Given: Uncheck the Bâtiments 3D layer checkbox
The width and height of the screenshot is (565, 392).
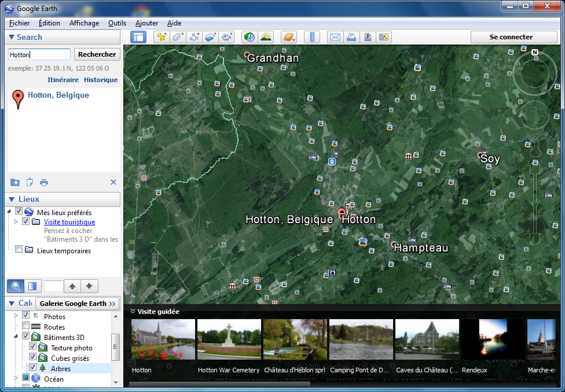Looking at the screenshot, I should point(25,336).
